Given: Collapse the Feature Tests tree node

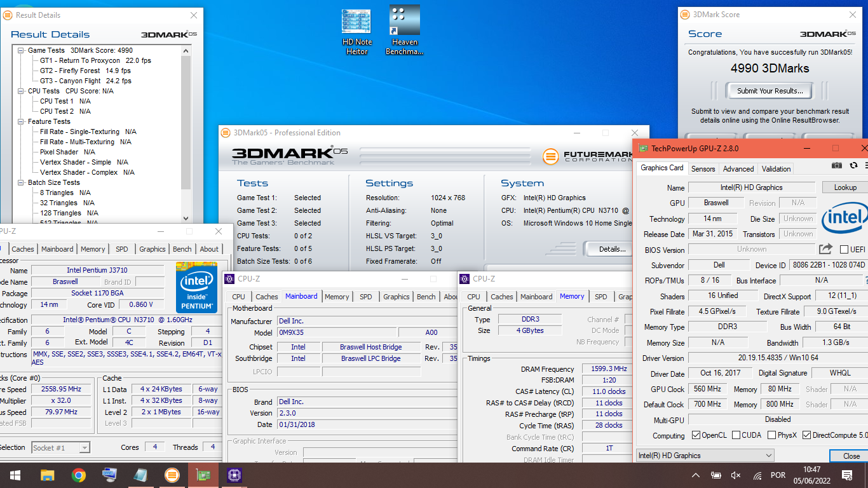Looking at the screenshot, I should (x=21, y=121).
